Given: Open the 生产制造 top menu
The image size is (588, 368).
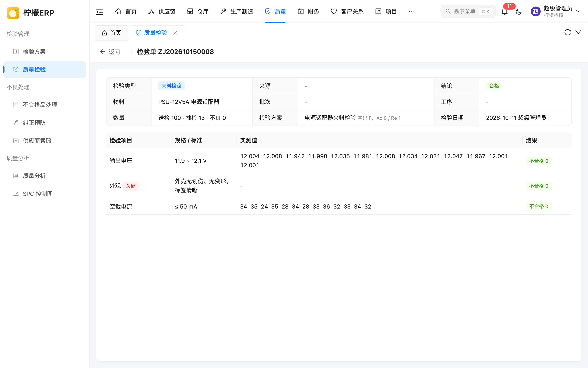Looking at the screenshot, I should 237,11.
